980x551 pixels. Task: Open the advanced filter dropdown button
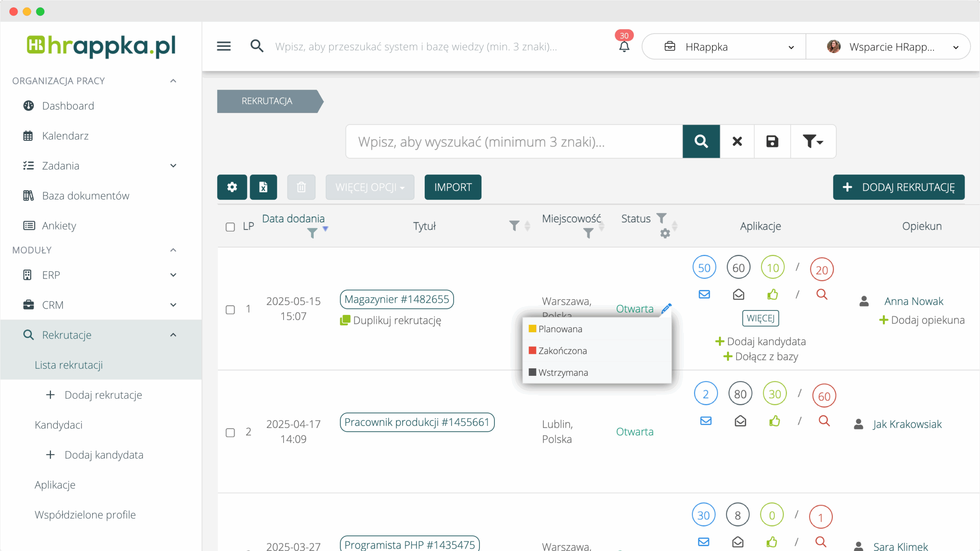pos(812,141)
